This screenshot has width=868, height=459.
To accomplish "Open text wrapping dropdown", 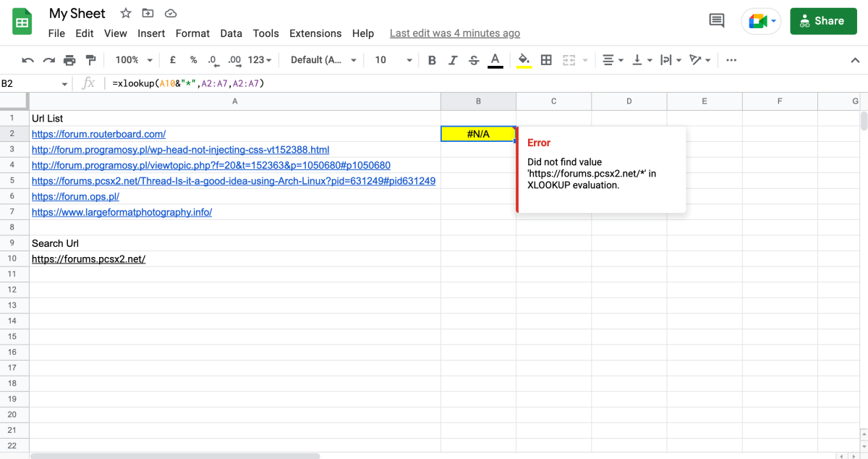I will tap(671, 60).
